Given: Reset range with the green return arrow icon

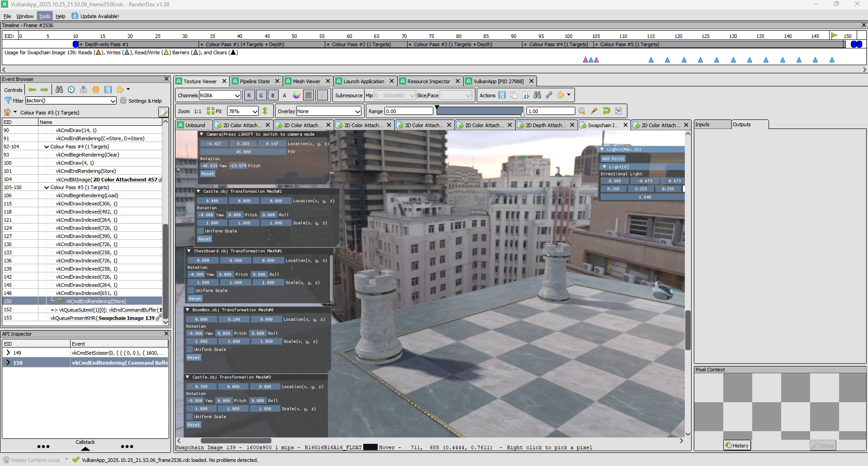Looking at the screenshot, I should coord(607,111).
